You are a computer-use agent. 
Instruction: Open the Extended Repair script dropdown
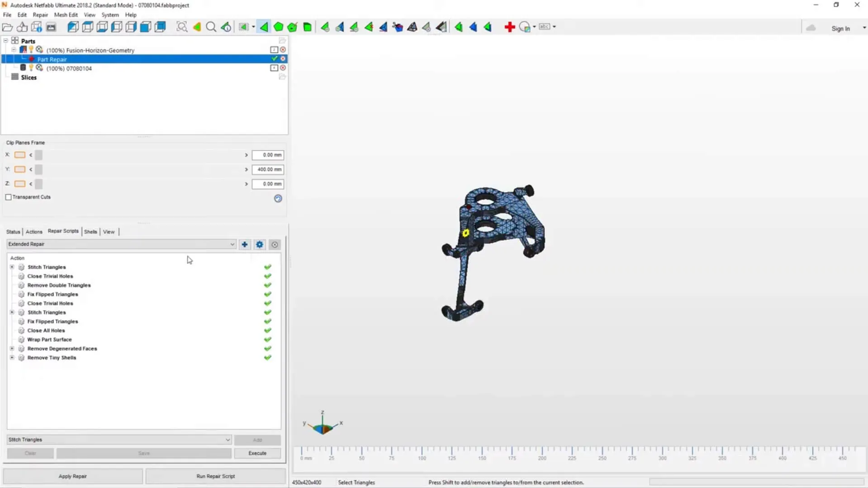click(121, 244)
